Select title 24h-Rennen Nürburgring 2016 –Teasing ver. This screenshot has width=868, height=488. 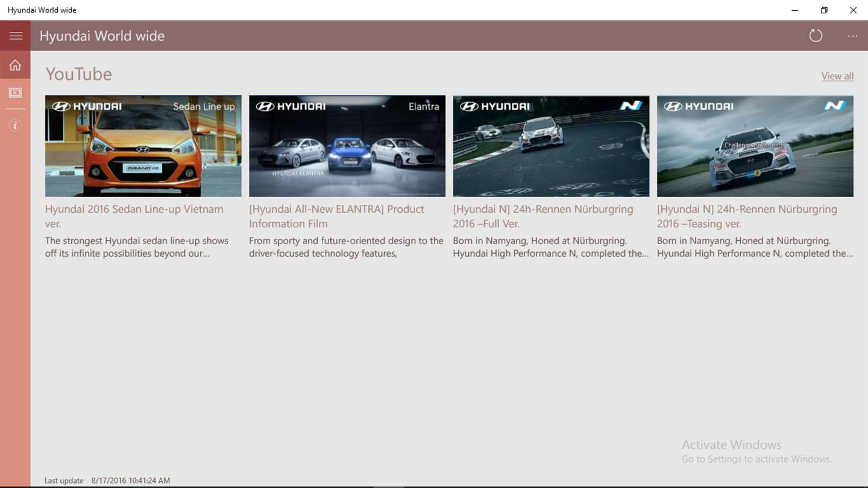click(x=747, y=216)
